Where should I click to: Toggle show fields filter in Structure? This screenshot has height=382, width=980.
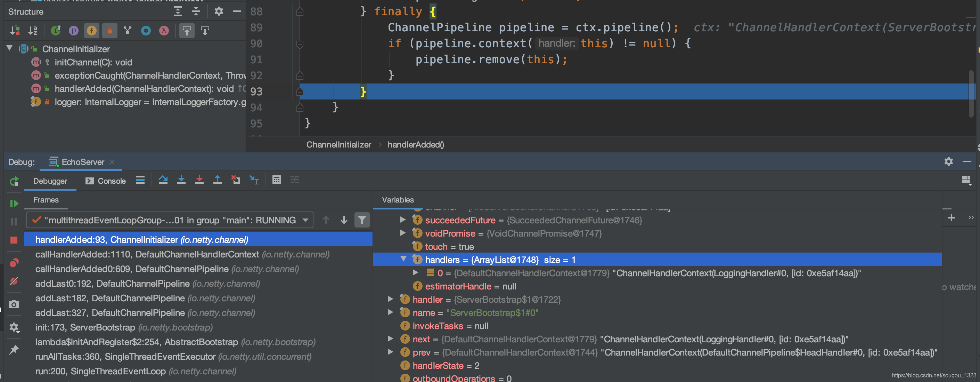(x=92, y=31)
